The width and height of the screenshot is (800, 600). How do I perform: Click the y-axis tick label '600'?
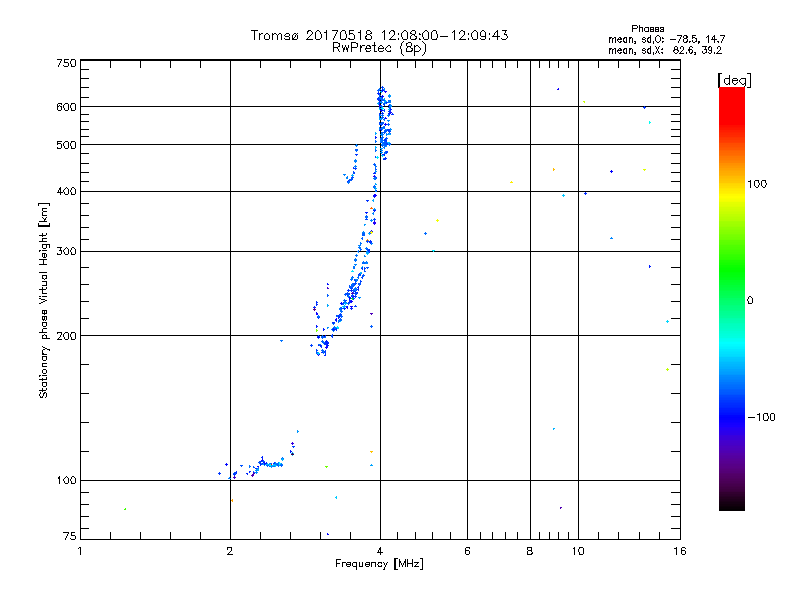66,107
